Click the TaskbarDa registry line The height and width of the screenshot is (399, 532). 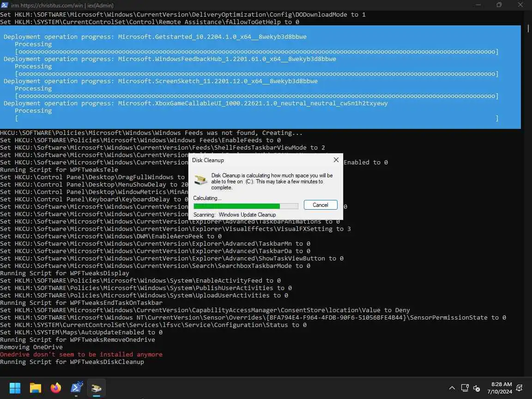coord(155,251)
